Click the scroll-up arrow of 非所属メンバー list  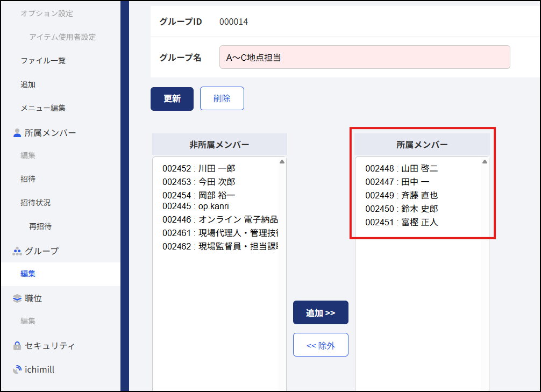coord(282,161)
